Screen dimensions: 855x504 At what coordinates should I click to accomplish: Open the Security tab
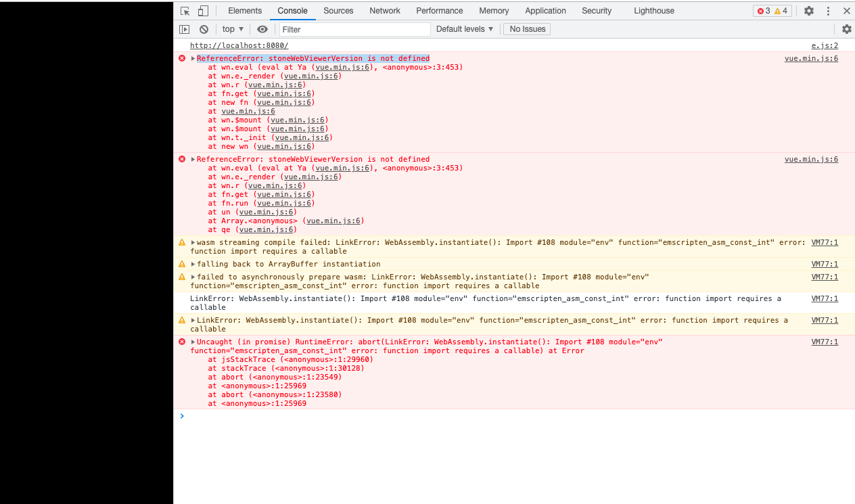(x=597, y=11)
